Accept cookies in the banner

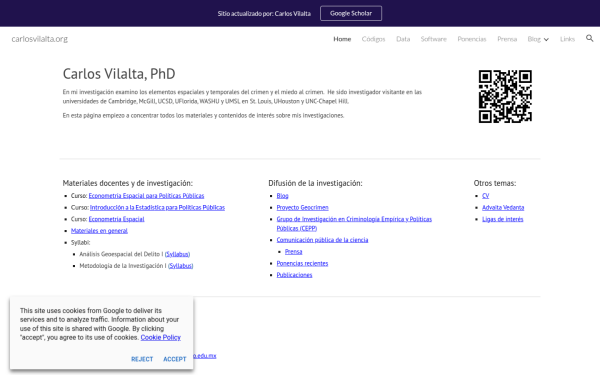(174, 359)
